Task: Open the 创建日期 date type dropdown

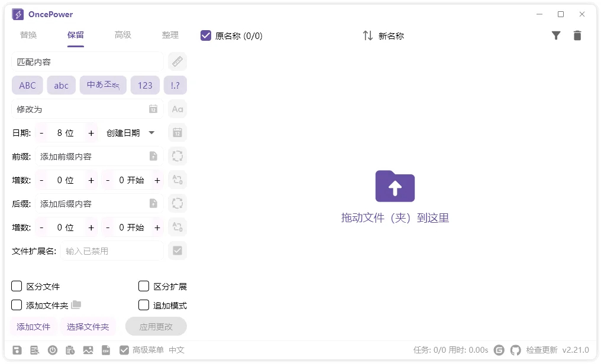Action: pos(130,133)
